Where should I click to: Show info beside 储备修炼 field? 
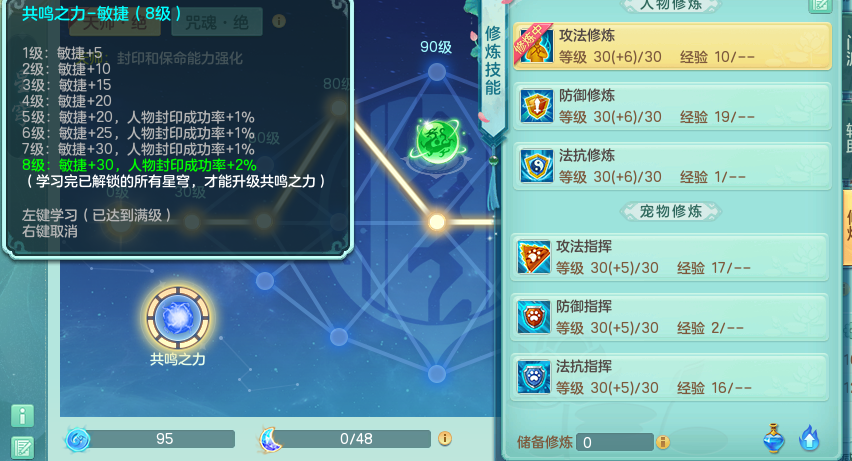662,442
